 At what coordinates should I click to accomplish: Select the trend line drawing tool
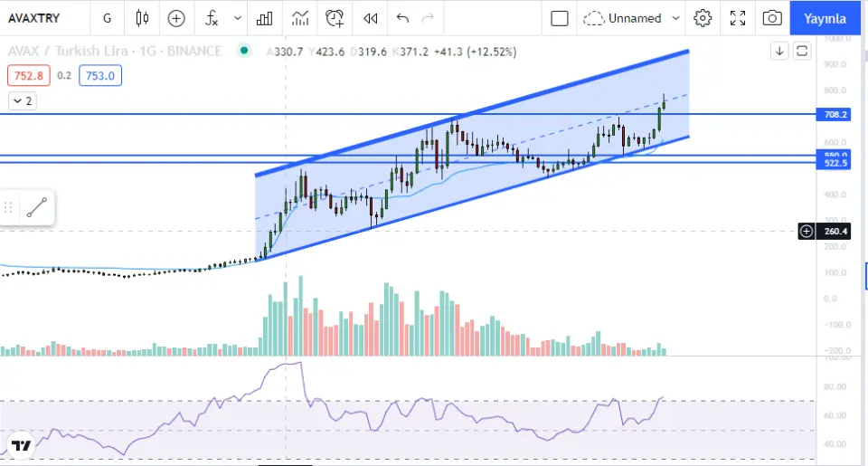pos(37,207)
